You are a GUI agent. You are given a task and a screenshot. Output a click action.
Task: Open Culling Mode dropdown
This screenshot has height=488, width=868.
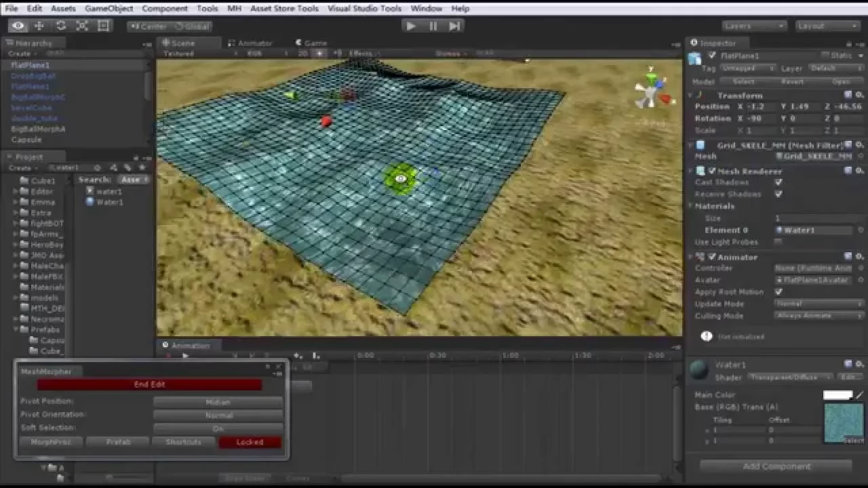[818, 316]
